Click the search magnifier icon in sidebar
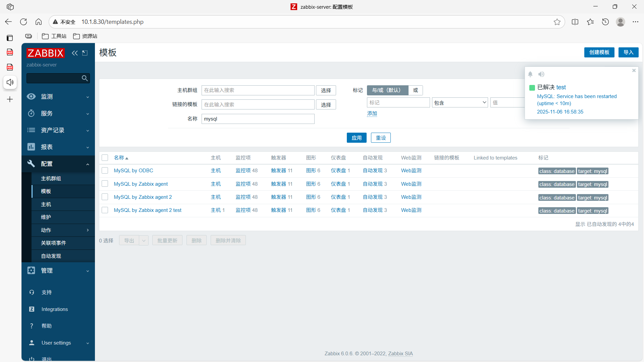 click(85, 78)
